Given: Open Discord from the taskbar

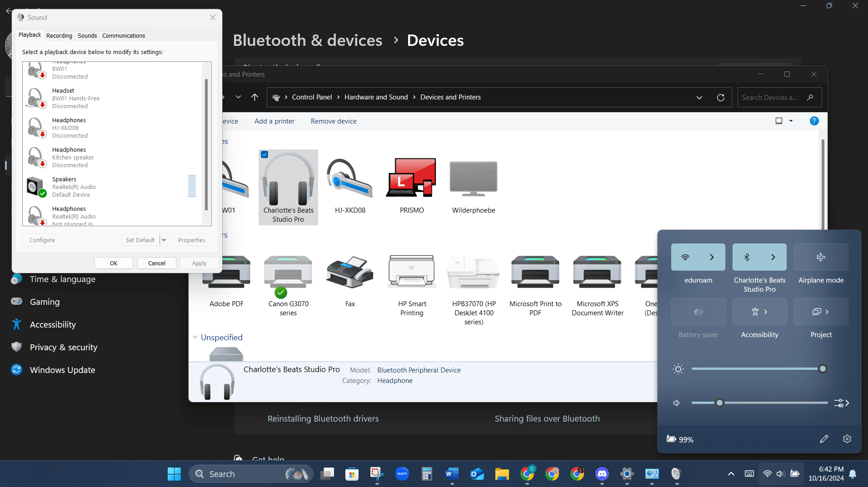Looking at the screenshot, I should tap(602, 474).
